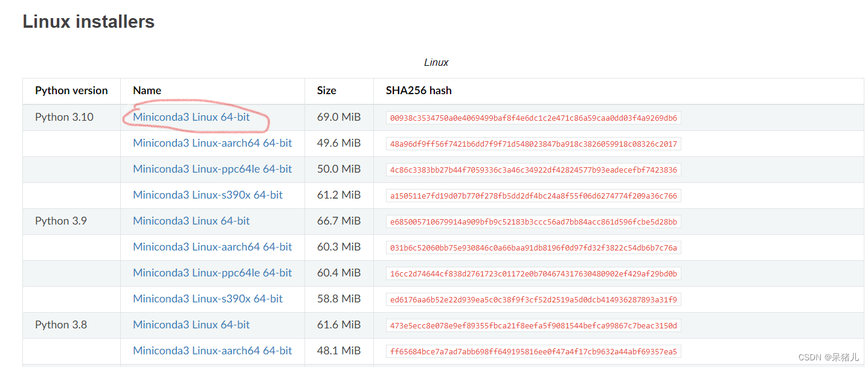This screenshot has width=868, height=367.
Task: Open Miniconda3 Linux-aarch64 64-bit link sized 60.3 MiB
Action: click(x=213, y=247)
